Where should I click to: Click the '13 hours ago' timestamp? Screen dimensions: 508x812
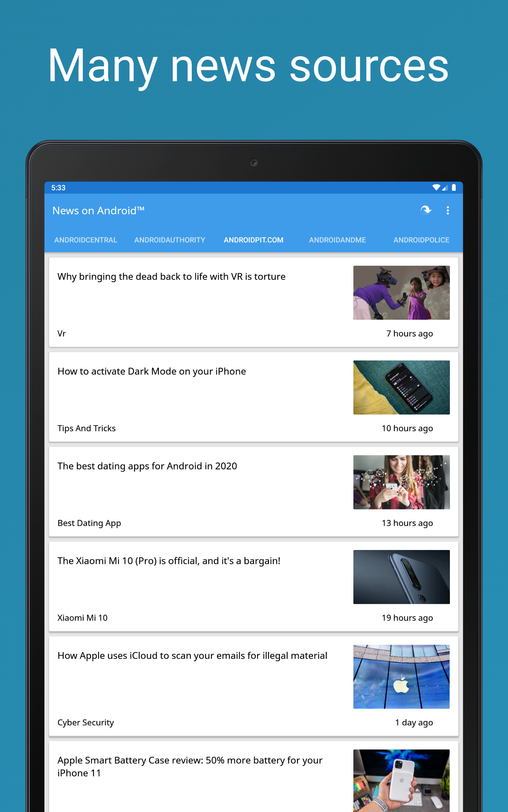pos(407,523)
